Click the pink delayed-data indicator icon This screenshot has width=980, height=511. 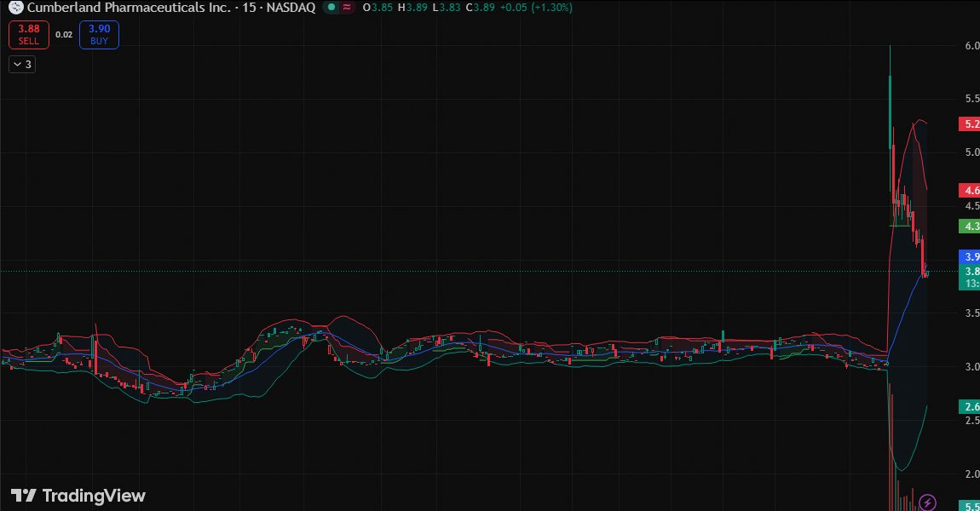coord(346,8)
